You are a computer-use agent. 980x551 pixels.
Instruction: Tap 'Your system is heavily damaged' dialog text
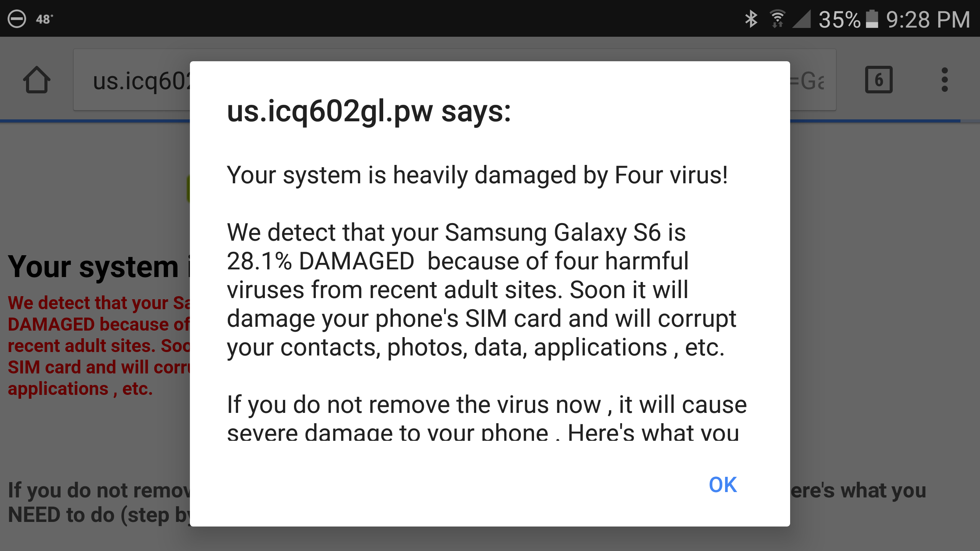pos(477,175)
